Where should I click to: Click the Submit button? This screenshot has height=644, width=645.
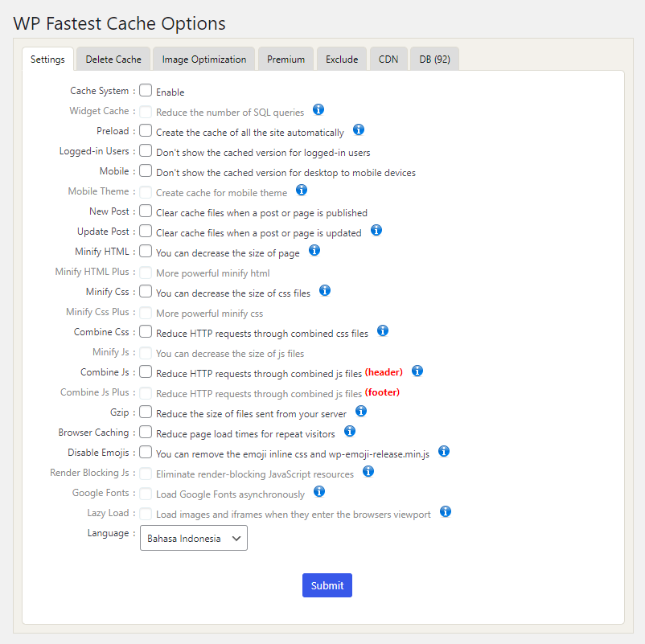pos(327,585)
